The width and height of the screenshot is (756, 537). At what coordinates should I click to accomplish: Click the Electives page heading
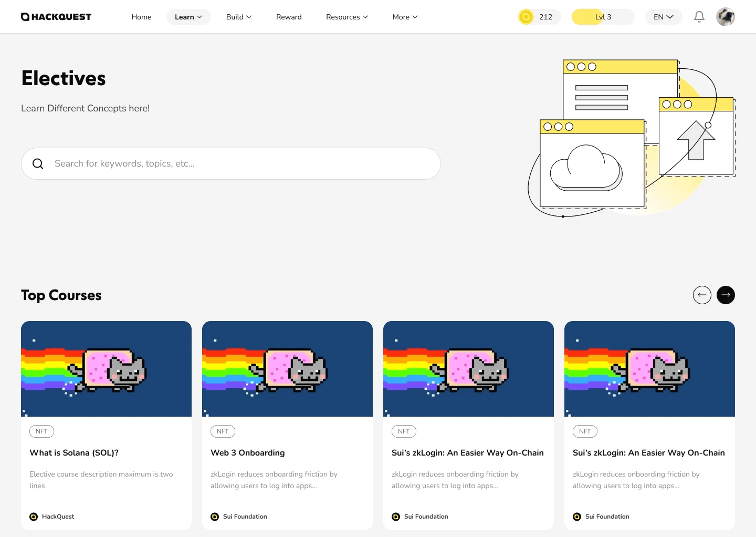[x=64, y=78]
